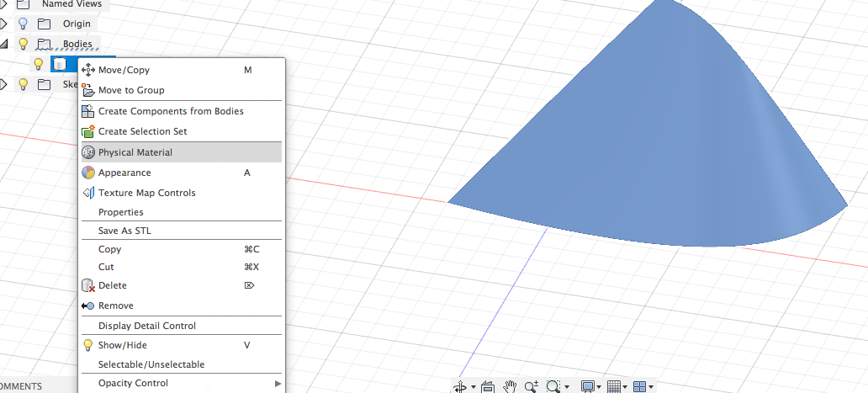Choose Display Detail Control
Screen dimensions: 868x393
[x=182, y=326]
